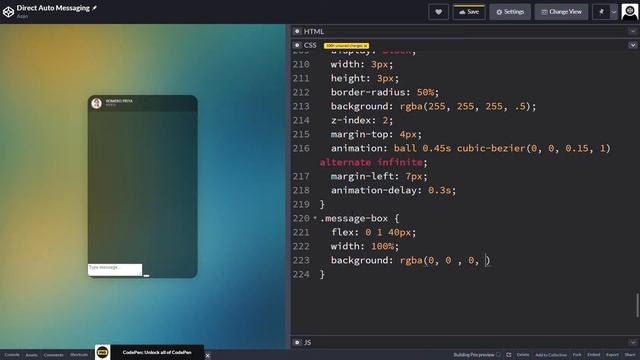The width and height of the screenshot is (640, 360).
Task: Click 'z-index: 2' line
Action: point(362,120)
